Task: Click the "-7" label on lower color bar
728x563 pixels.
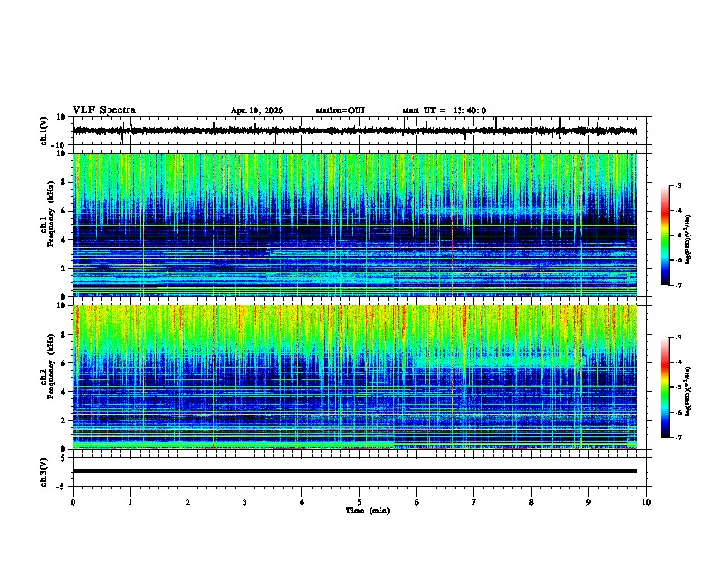Action: tap(677, 438)
